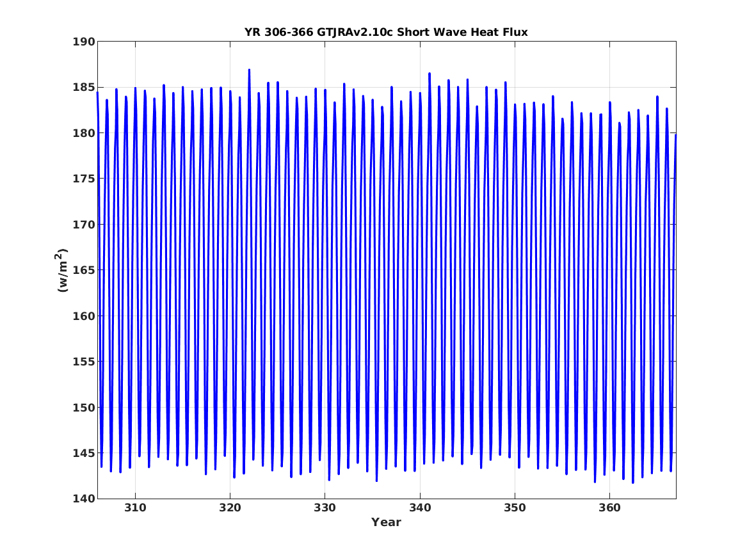Click the x-axis label 'Year'
747x560 pixels.
click(387, 522)
